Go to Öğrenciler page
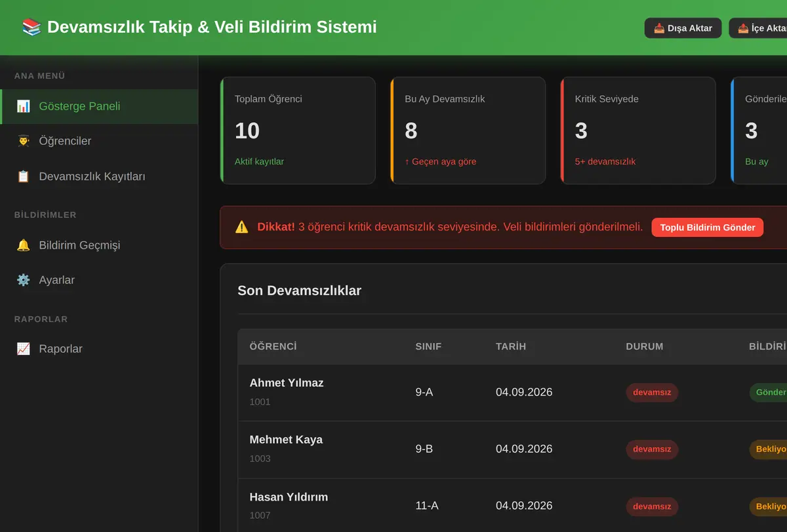This screenshot has height=532, width=787. [x=99, y=141]
